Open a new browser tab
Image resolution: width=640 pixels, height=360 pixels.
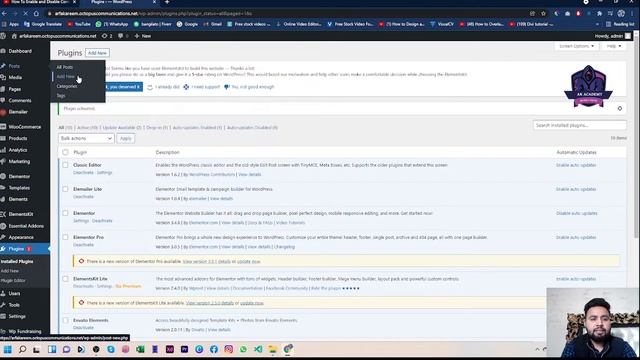167,2
